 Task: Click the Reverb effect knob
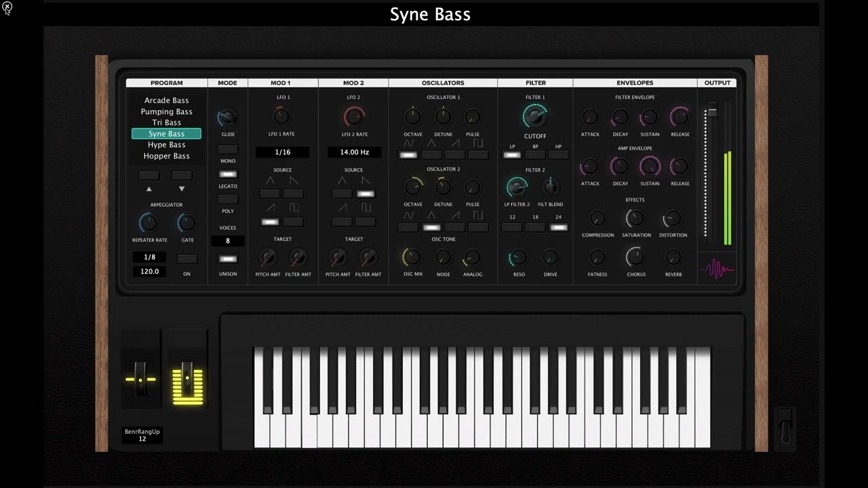tap(673, 258)
